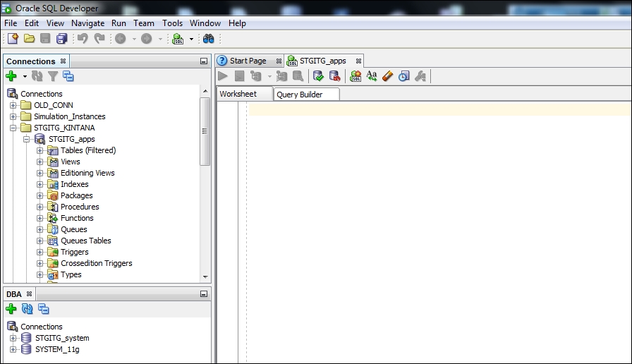Click scroll-down arrow of Connections tree

[205, 277]
